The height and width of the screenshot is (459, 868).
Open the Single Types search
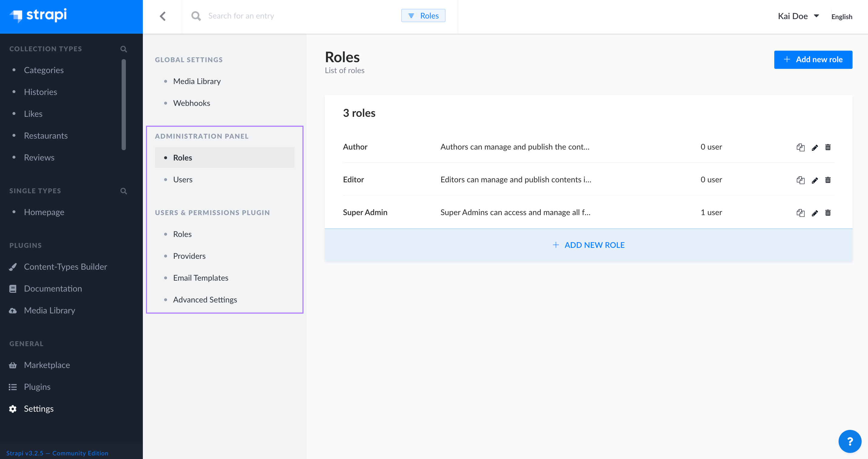coord(123,191)
